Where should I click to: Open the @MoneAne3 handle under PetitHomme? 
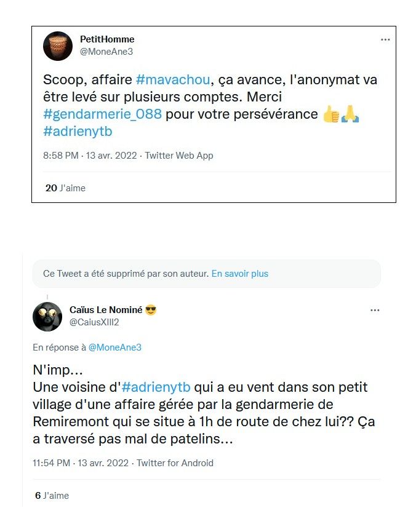pyautogui.click(x=106, y=52)
